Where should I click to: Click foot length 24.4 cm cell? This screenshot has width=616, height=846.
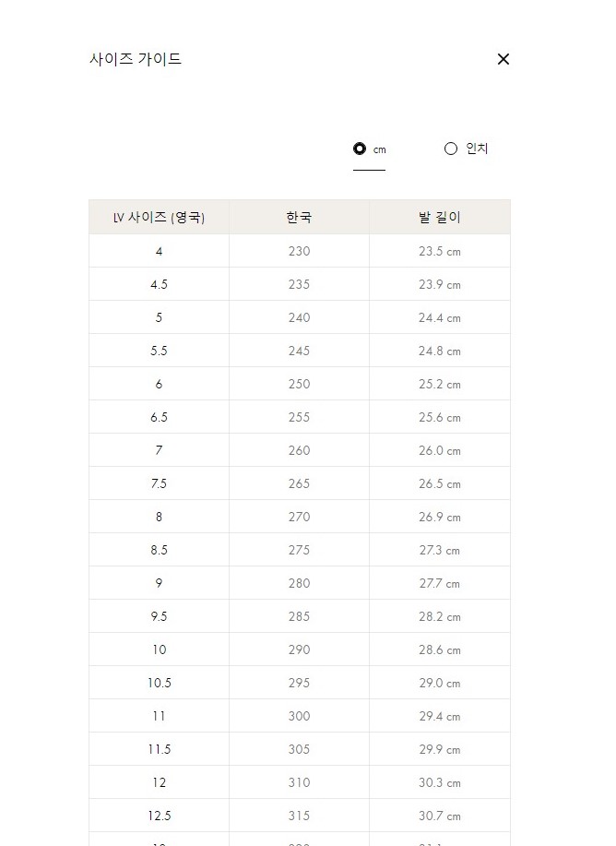point(440,317)
